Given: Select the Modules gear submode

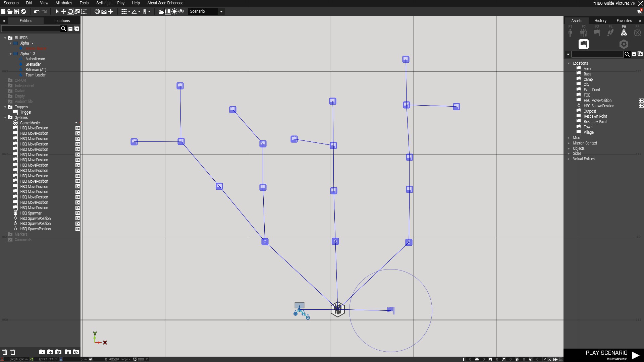Looking at the screenshot, I should pyautogui.click(x=624, y=44).
